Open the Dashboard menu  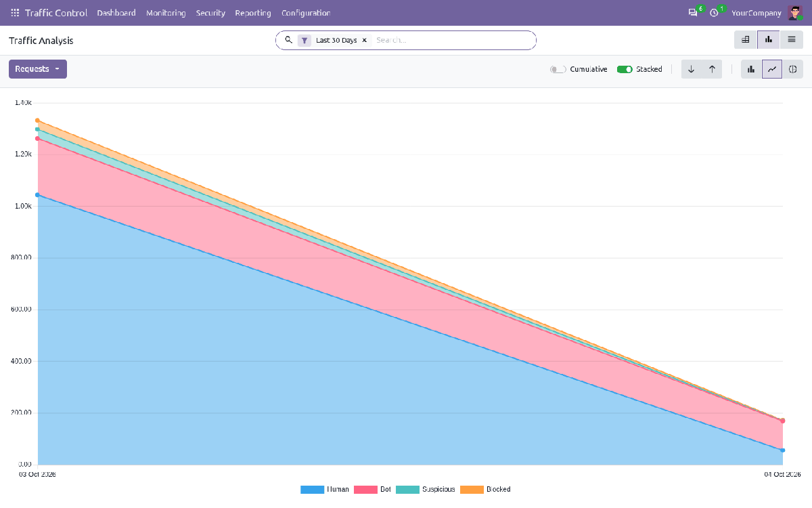(x=116, y=13)
